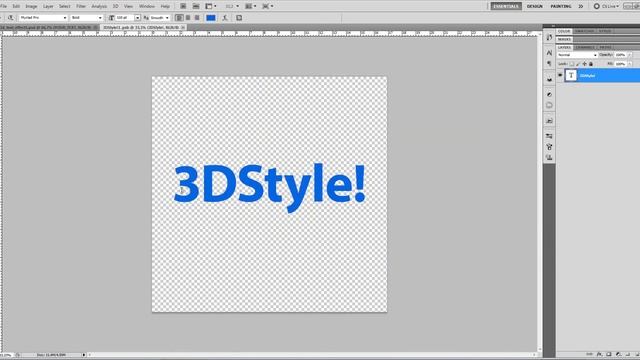Set right align text
The height and width of the screenshot is (360, 640).
[x=197, y=18]
